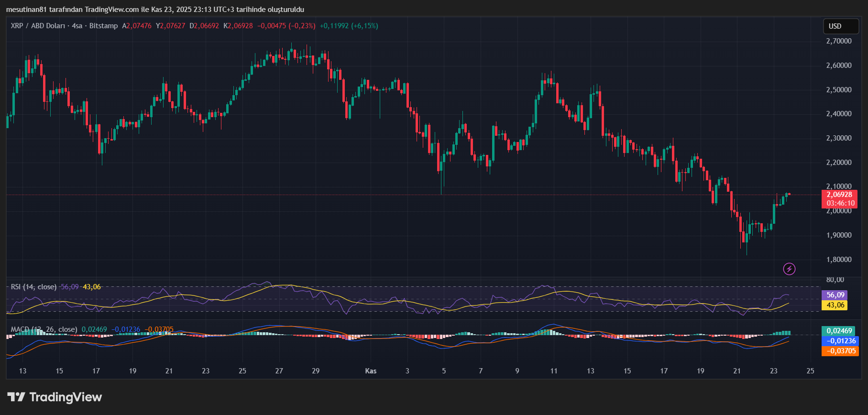Click the orange signal line tag −0,03705
This screenshot has width=868, height=415.
pos(839,351)
